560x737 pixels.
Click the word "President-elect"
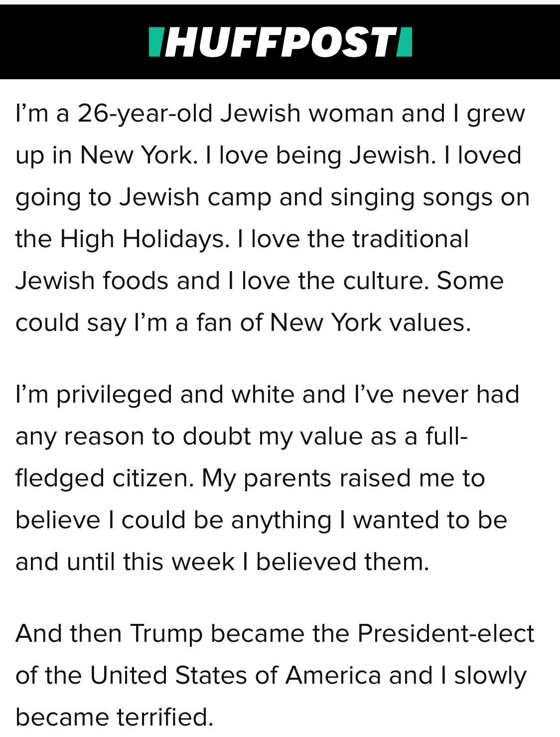(x=446, y=634)
